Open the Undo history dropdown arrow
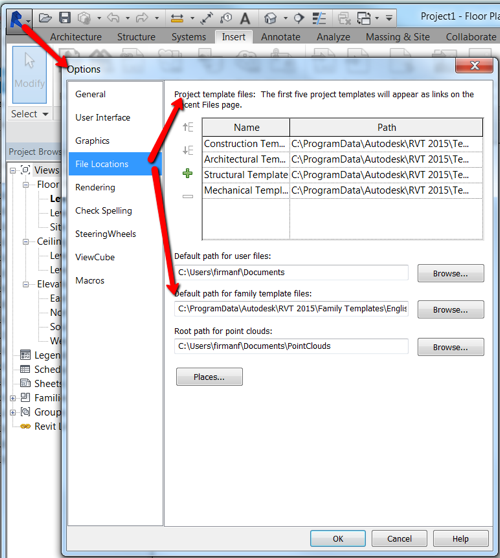This screenshot has width=500, height=558. click(x=127, y=18)
